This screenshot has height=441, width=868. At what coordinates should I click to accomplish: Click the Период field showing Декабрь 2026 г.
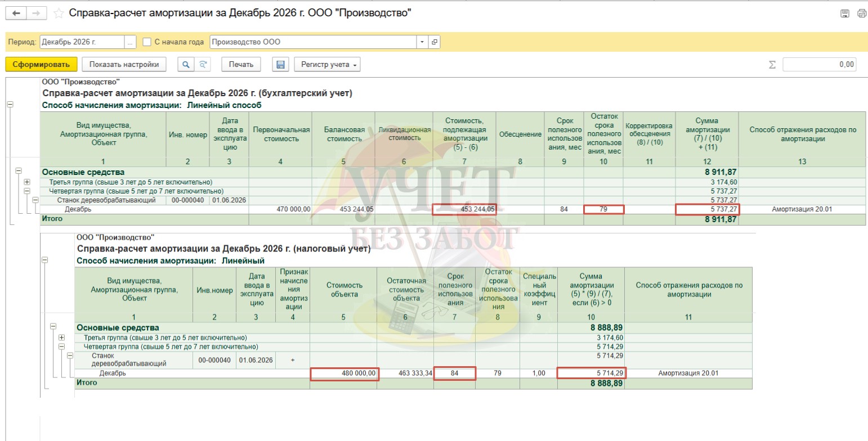[x=82, y=42]
